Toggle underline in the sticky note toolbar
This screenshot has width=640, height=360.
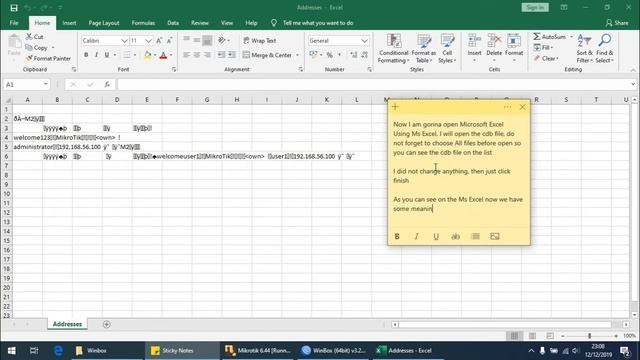(436, 236)
